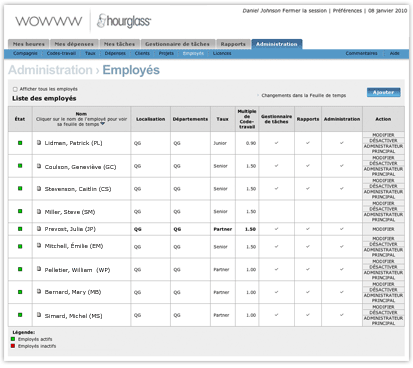Open Compagnie submenu item
413x368 pixels.
25,53
